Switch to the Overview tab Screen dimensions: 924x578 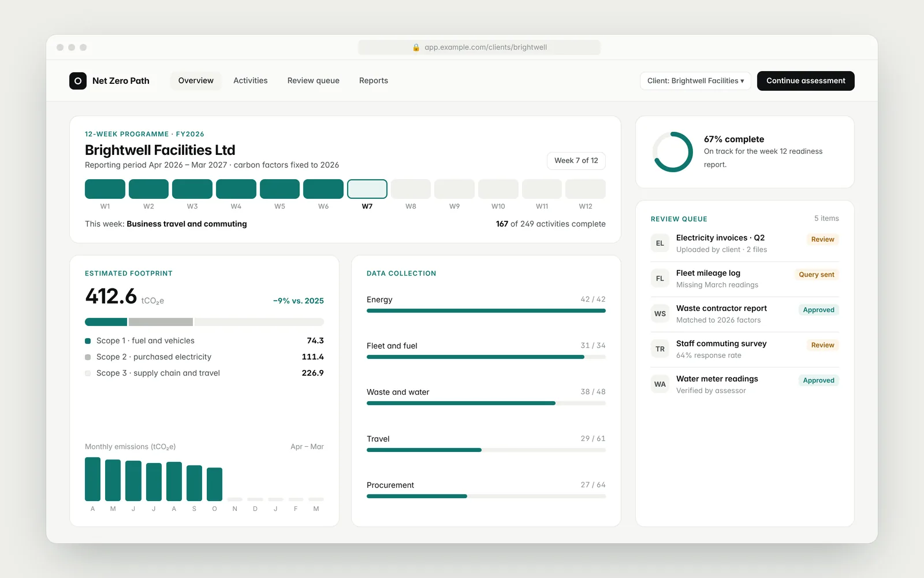196,81
